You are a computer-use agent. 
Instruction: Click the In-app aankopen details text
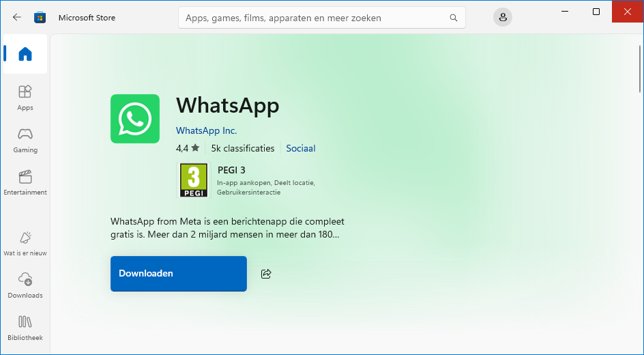[266, 187]
